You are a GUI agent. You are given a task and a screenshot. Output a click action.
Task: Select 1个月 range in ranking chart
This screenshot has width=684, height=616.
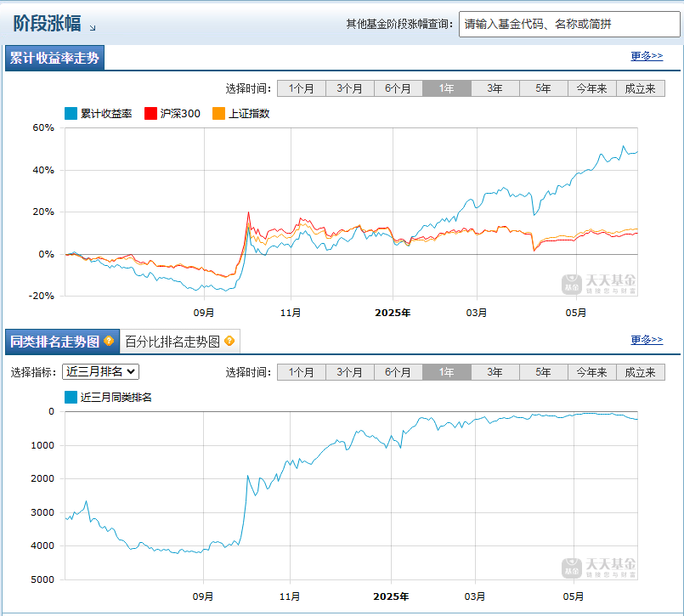tap(302, 372)
